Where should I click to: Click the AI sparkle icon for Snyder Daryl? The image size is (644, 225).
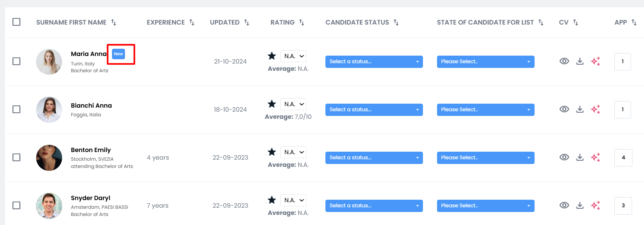(x=595, y=205)
